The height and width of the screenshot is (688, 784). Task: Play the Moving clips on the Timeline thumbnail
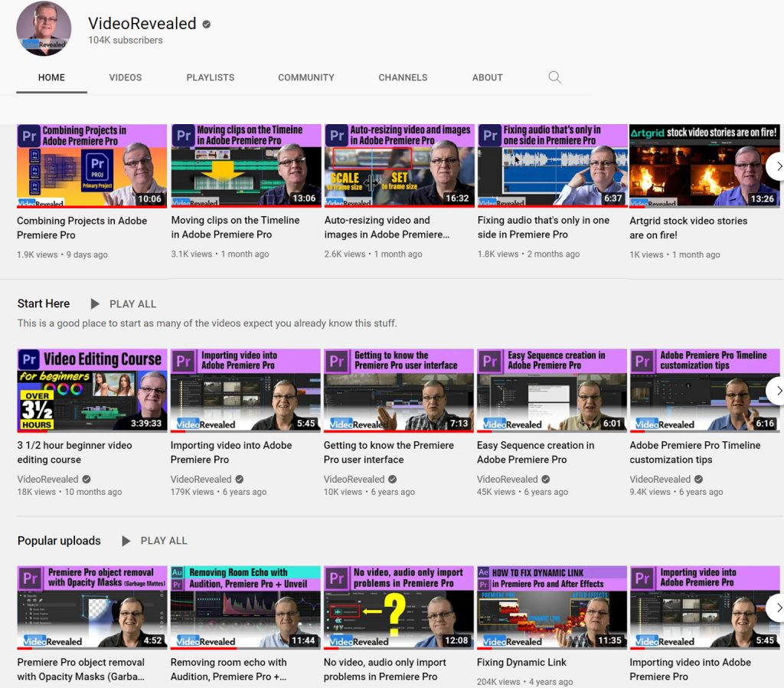coord(246,165)
